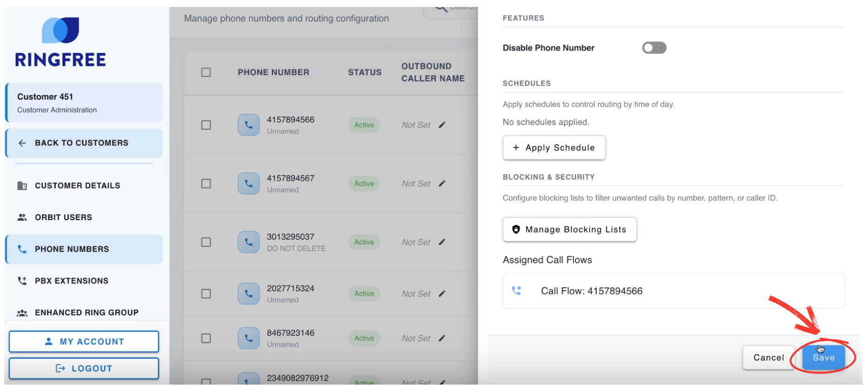Click Apply Schedule button
Viewport: 868px width, 392px height.
tap(554, 148)
